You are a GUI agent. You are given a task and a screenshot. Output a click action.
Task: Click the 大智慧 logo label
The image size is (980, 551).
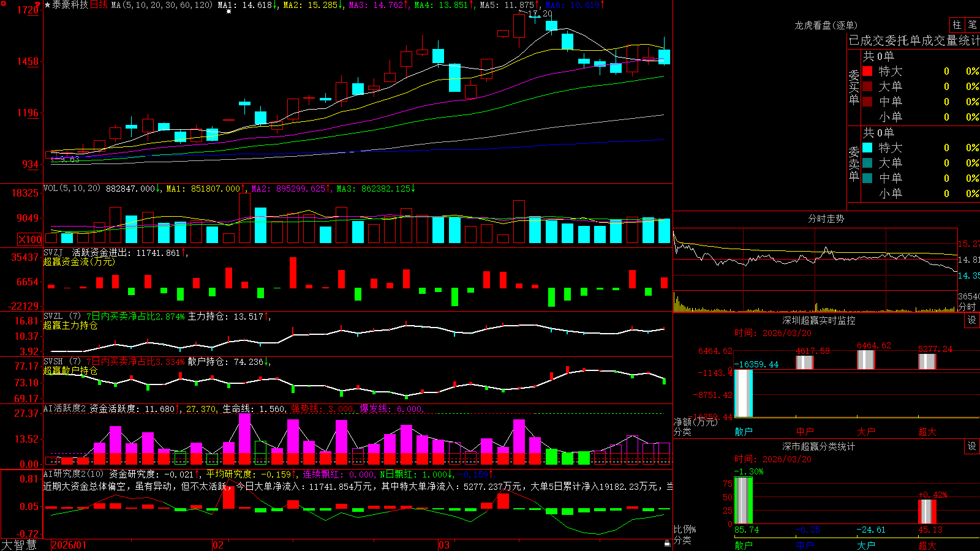coord(19,545)
